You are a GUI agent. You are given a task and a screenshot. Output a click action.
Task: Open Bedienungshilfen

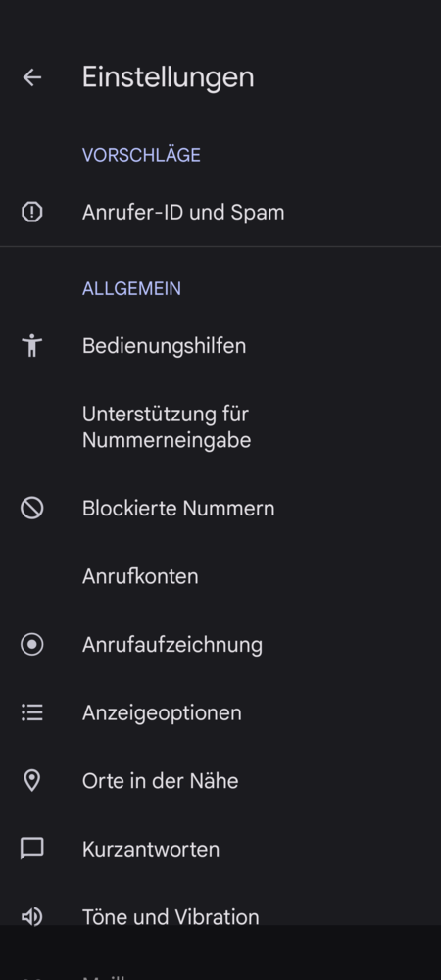tap(220, 346)
